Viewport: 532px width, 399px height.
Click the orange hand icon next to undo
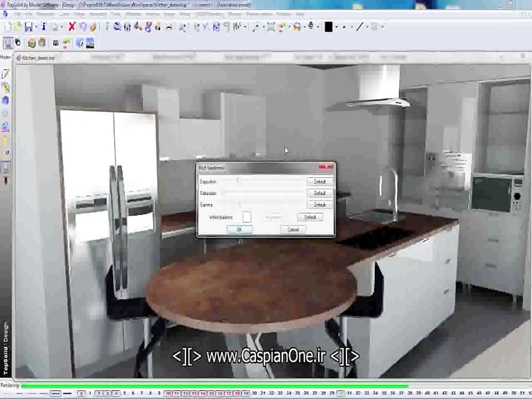point(93,27)
